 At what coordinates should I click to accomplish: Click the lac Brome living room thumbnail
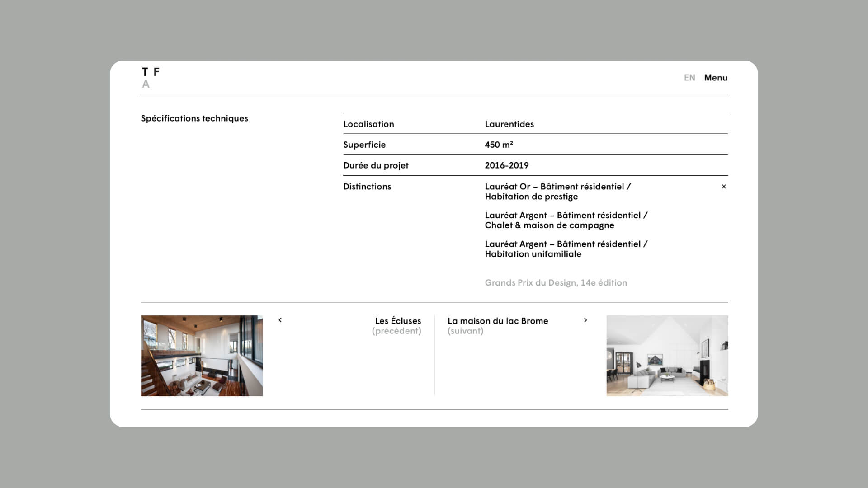pyautogui.click(x=667, y=356)
